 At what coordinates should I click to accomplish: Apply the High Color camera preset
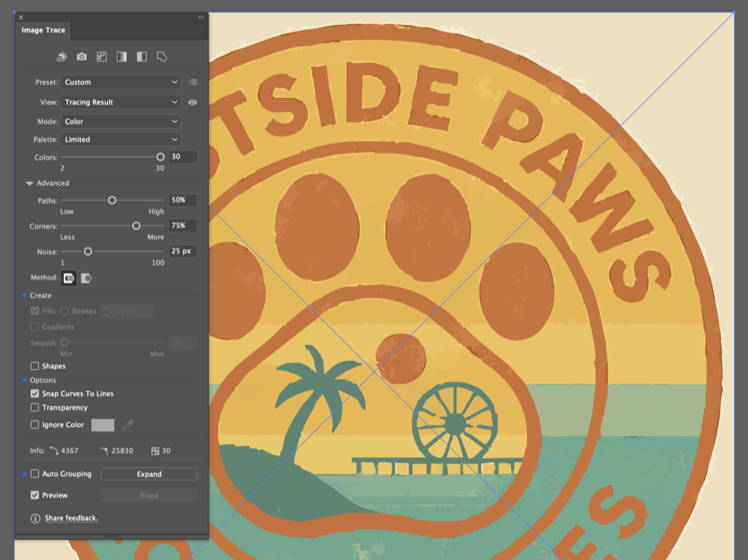point(81,56)
